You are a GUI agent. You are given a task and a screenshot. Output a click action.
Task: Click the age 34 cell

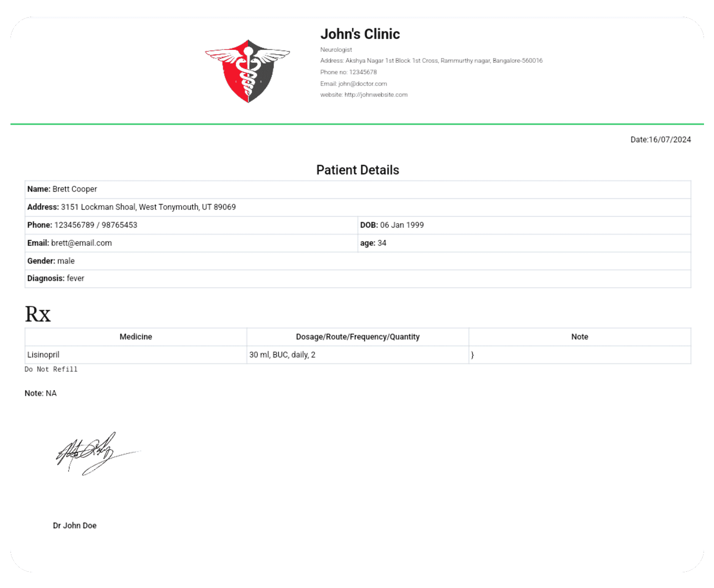[524, 243]
